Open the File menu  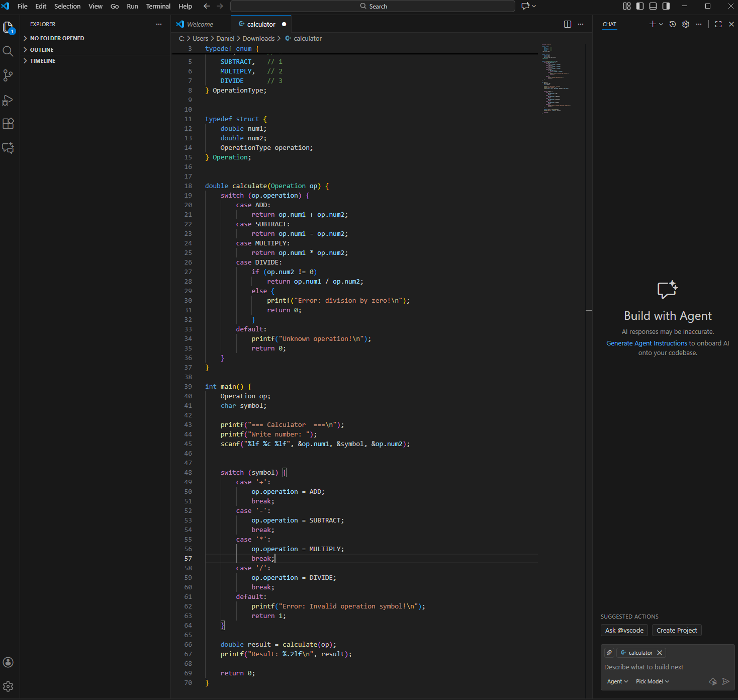pyautogui.click(x=23, y=6)
